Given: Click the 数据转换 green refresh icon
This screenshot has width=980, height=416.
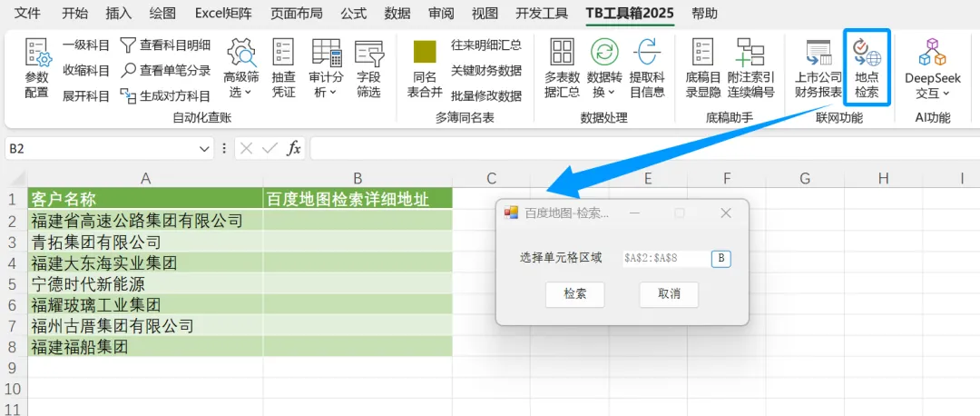Looking at the screenshot, I should (604, 52).
